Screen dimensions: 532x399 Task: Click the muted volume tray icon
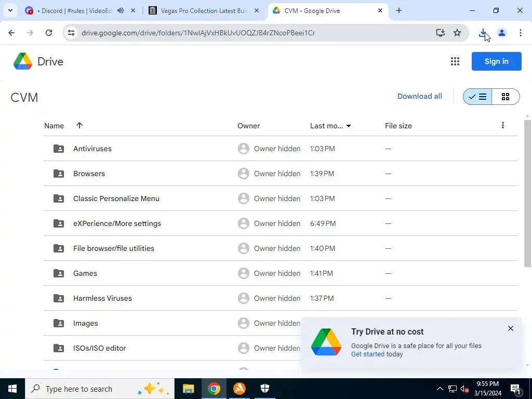tap(464, 389)
